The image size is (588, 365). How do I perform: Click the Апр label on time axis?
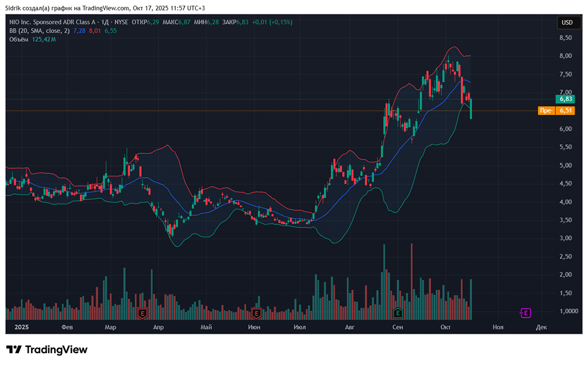tap(158, 327)
